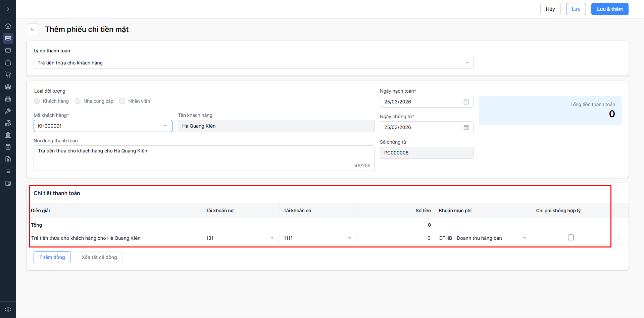Select the Nhân viên radio button
Image resolution: width=644 pixels, height=318 pixels.
coord(122,101)
